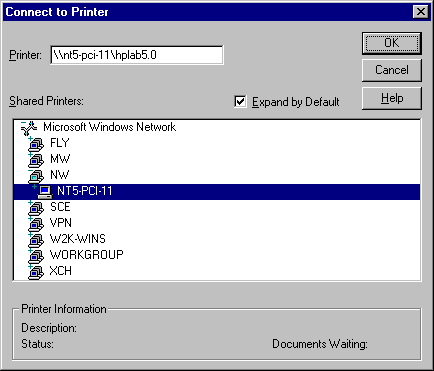
Task: Click the Cancel button
Action: click(x=392, y=70)
